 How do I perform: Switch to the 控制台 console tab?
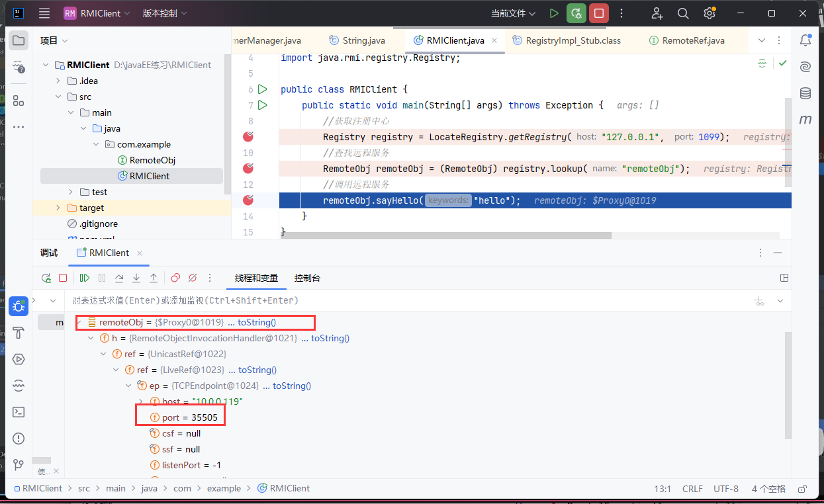click(307, 278)
